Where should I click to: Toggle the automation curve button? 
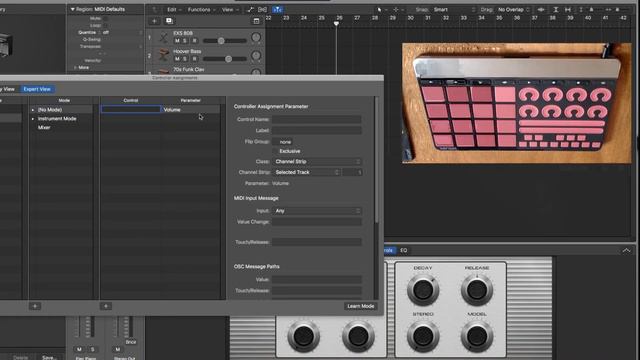point(250,9)
